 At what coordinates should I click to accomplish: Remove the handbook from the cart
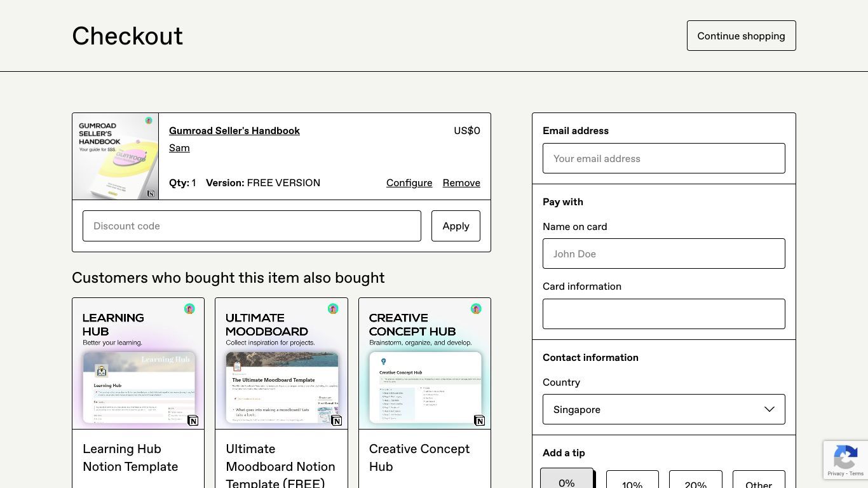click(x=461, y=182)
